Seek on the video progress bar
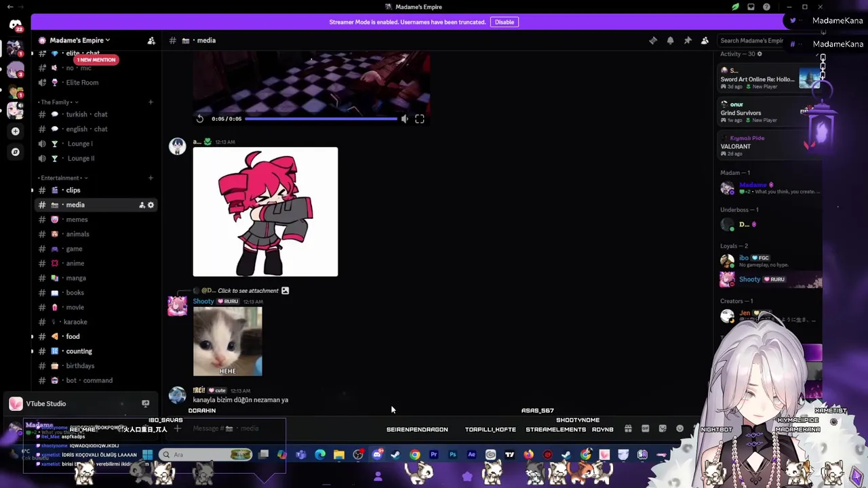 coord(321,119)
